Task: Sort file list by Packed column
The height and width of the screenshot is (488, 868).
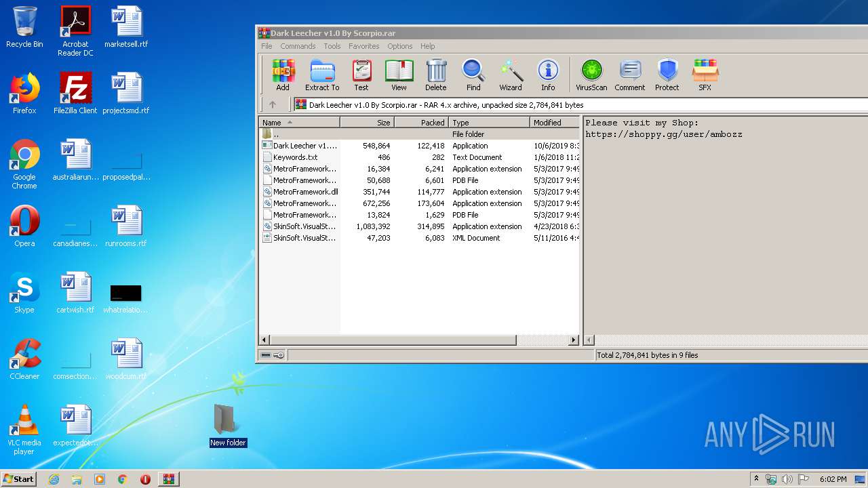Action: (x=421, y=123)
